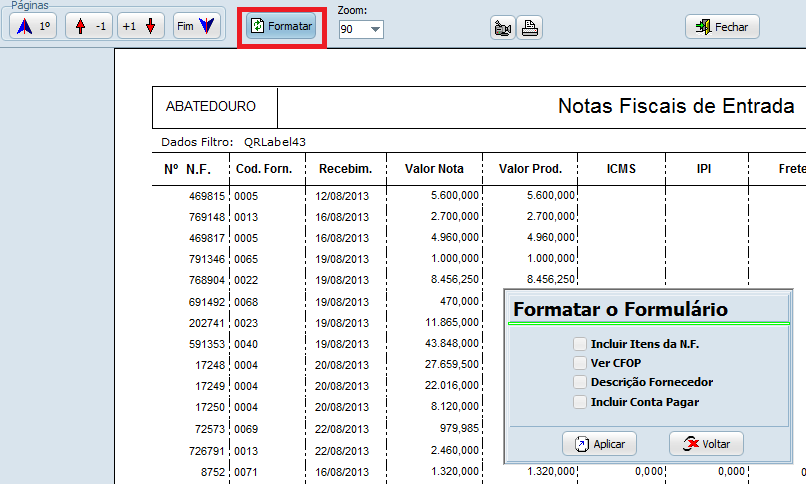
Task: Click the Formatar toolbar button
Action: [282, 26]
